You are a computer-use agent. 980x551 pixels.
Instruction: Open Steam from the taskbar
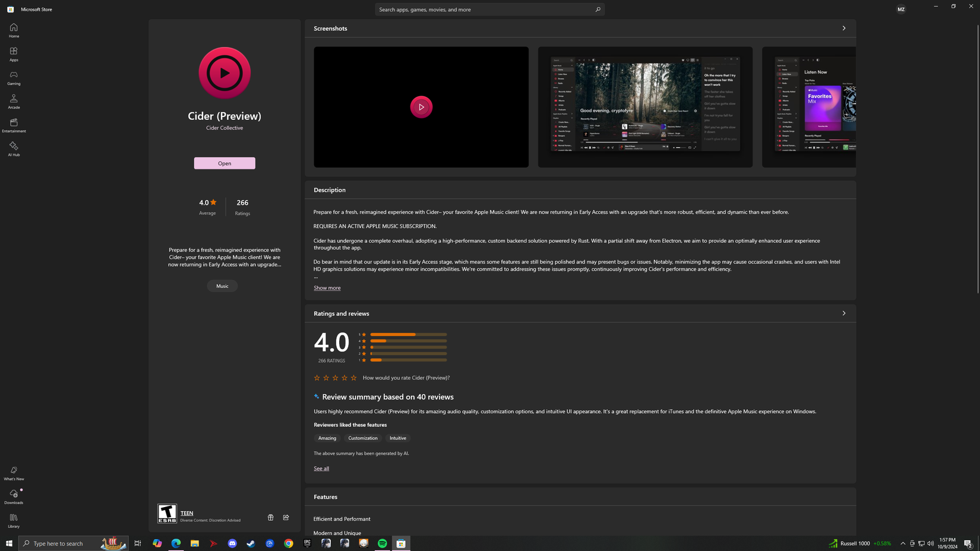tap(251, 543)
